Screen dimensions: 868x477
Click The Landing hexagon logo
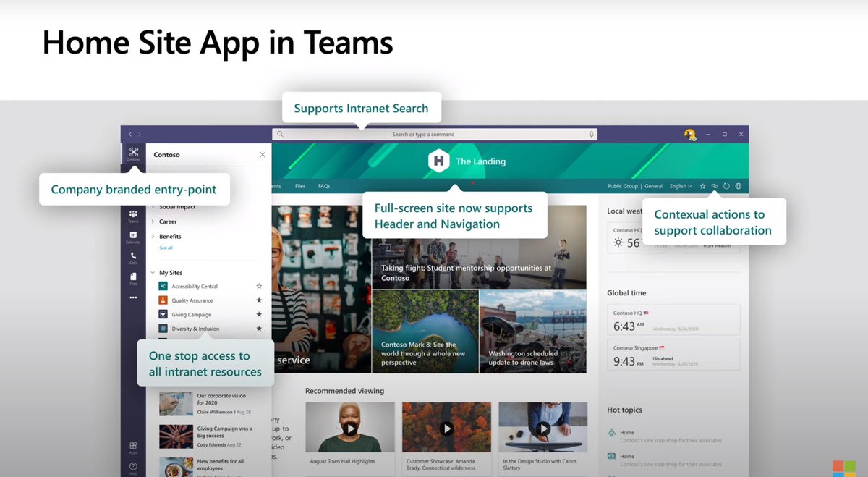[x=438, y=161]
